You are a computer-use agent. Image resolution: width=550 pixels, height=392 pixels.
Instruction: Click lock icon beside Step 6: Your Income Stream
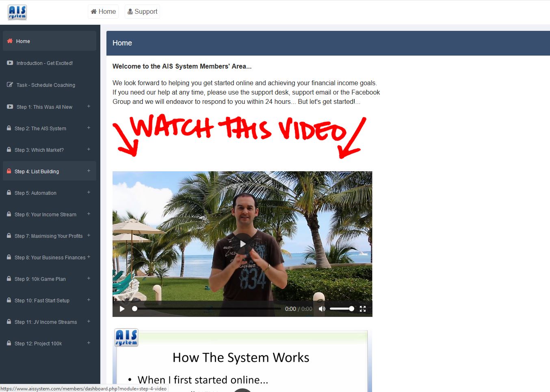click(x=9, y=214)
